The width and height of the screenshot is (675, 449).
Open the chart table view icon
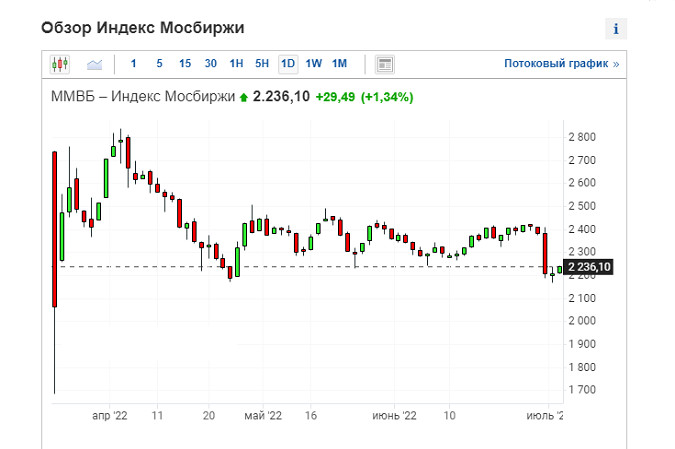point(384,65)
